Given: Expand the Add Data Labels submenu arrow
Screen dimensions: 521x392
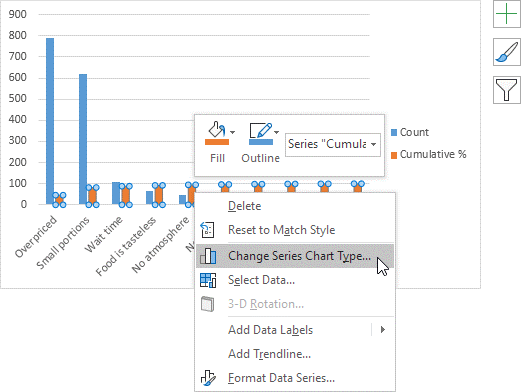Looking at the screenshot, I should pyautogui.click(x=383, y=330).
